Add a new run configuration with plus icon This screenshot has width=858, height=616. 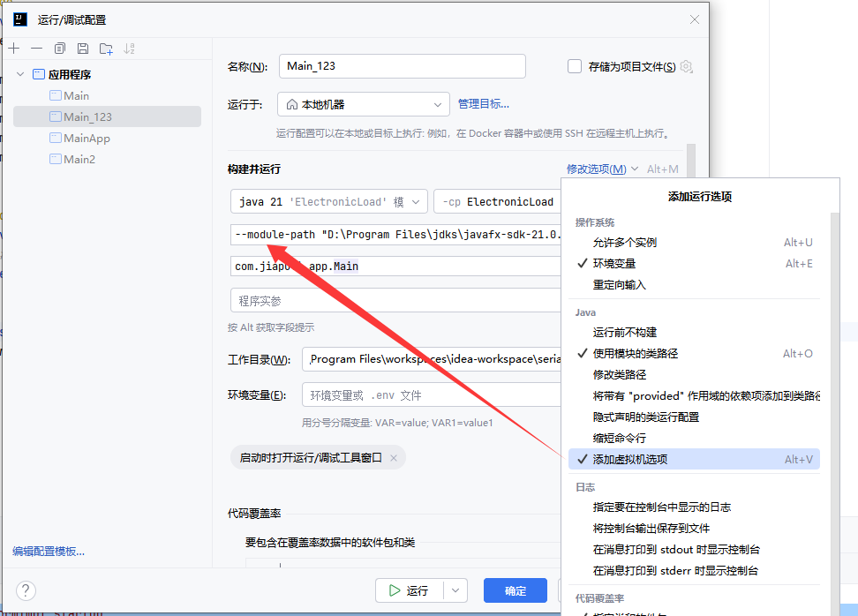point(14,49)
